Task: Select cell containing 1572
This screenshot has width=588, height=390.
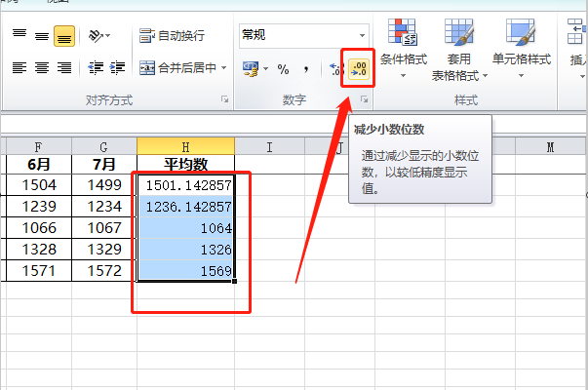Action: pos(104,270)
